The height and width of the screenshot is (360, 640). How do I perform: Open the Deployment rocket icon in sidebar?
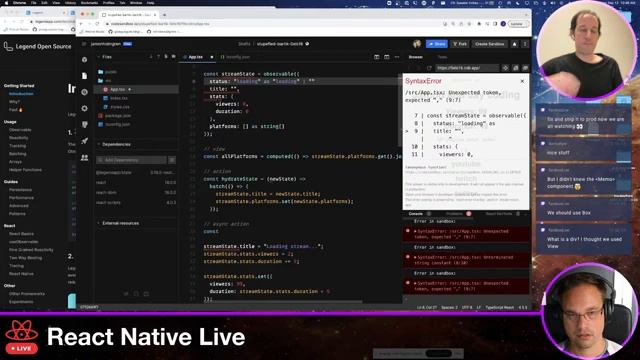(84, 141)
